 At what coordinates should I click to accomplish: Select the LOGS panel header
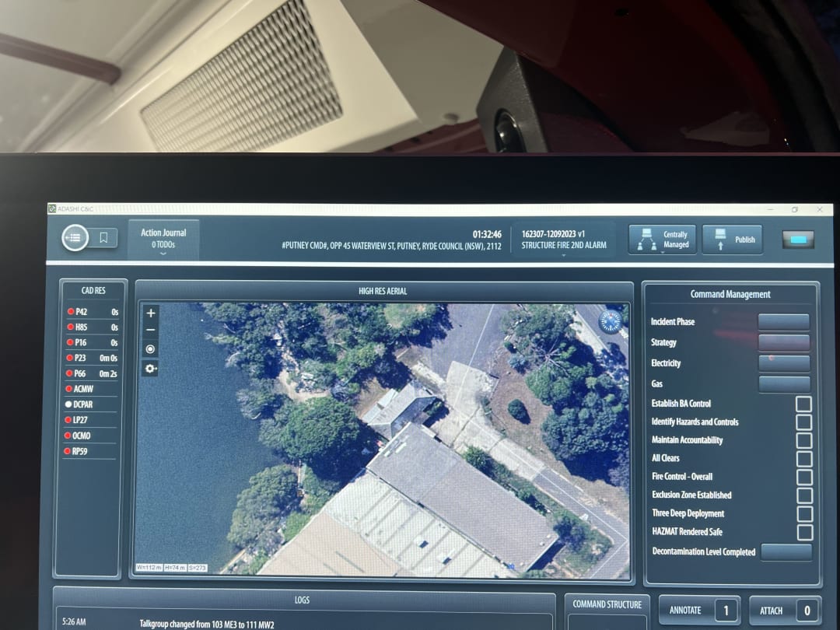point(302,600)
